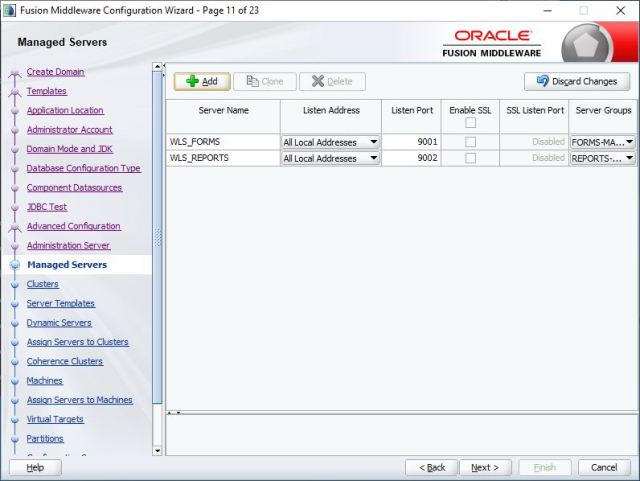Open Server Templates step
This screenshot has width=640, height=481.
(x=60, y=303)
